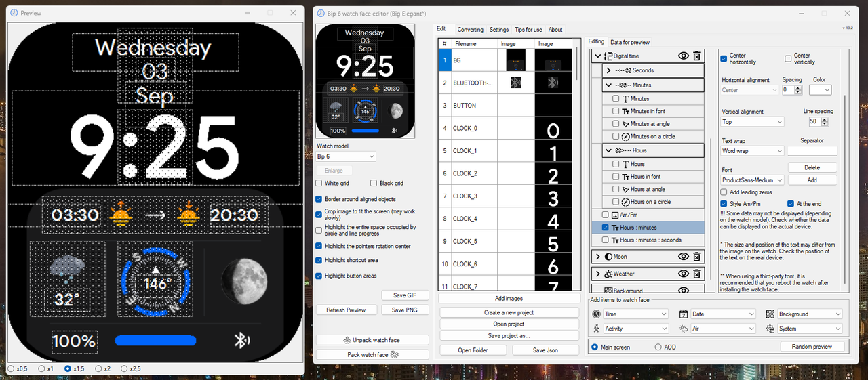
Task: Click the calendar icon beside Date dropdown
Action: point(683,314)
